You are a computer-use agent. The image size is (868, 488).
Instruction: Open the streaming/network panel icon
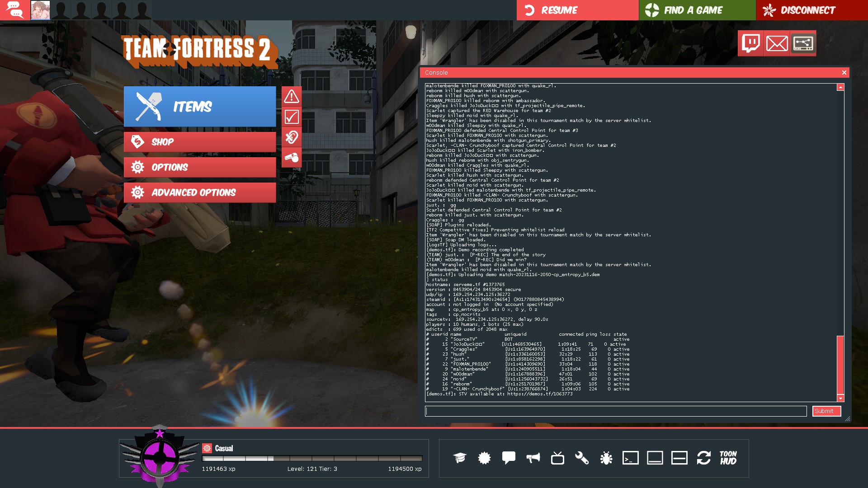tap(803, 43)
